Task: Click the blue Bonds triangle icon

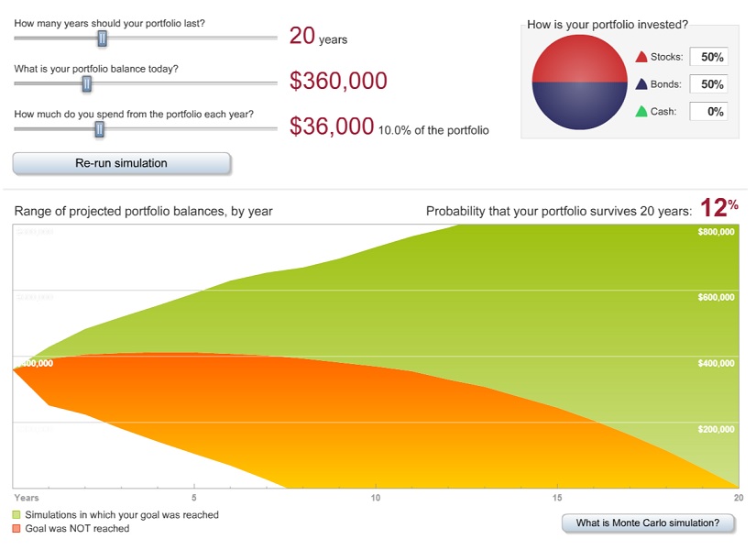Action: 641,84
